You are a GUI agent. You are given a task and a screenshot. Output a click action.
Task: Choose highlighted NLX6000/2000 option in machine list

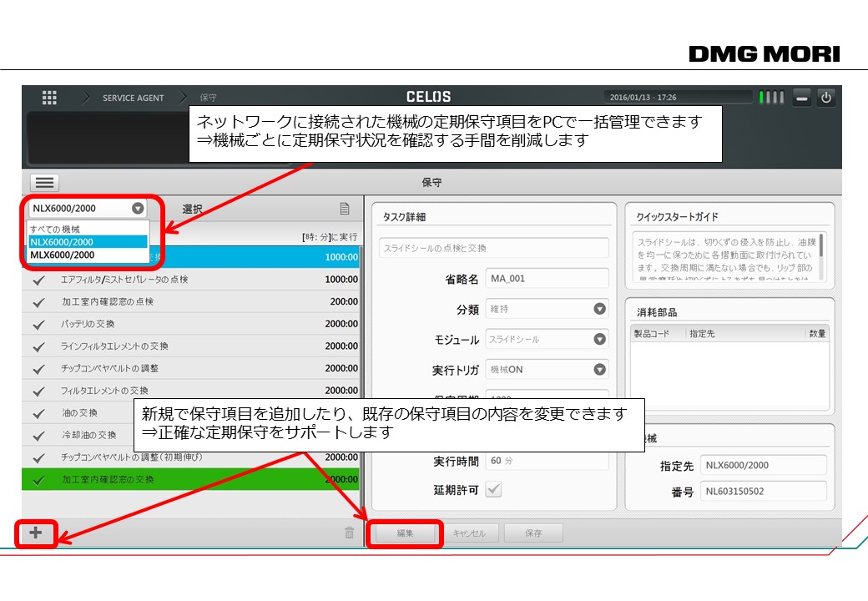[x=88, y=242]
